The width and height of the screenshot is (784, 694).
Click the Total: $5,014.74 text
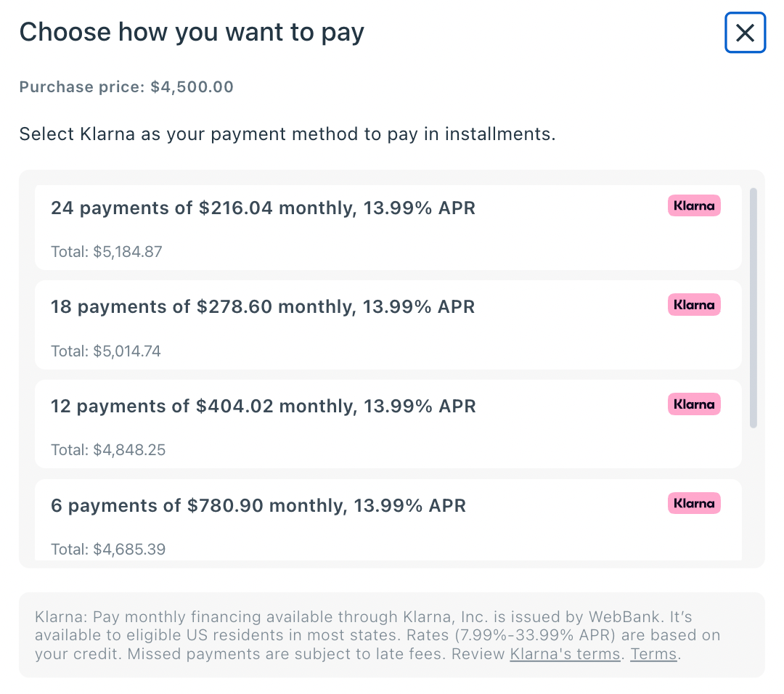(106, 351)
